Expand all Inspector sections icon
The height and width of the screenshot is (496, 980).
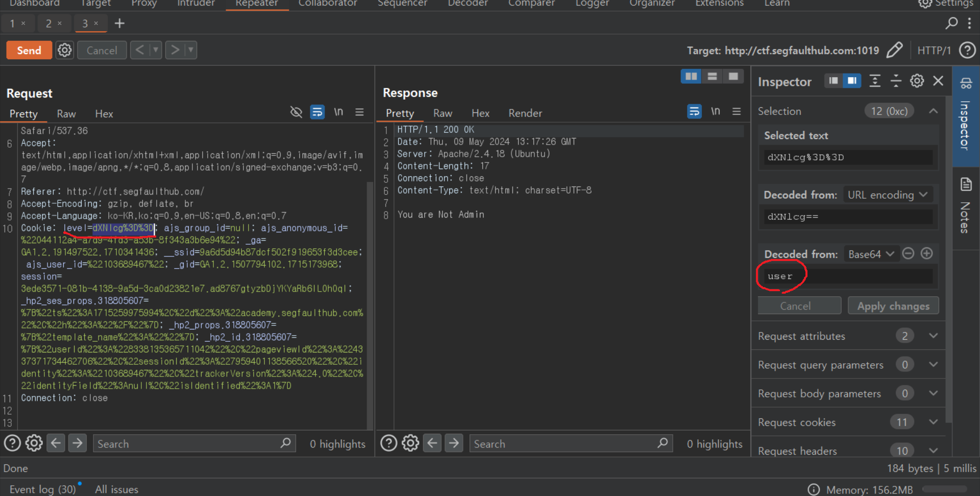875,81
